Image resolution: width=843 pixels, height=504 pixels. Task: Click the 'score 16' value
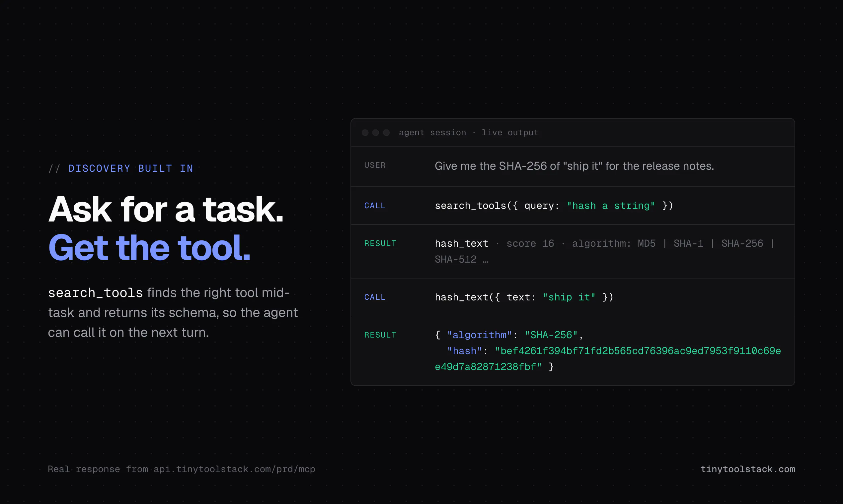(x=530, y=243)
